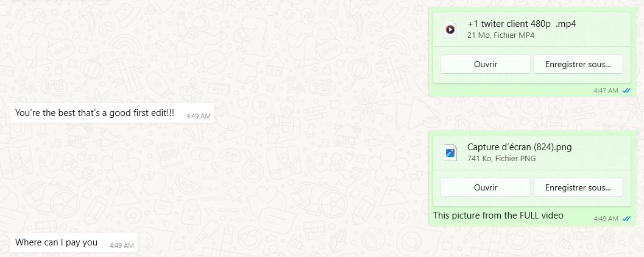Click the 4:49 AM timestamp on the PNG message
The image size is (644, 257).
coord(606,219)
